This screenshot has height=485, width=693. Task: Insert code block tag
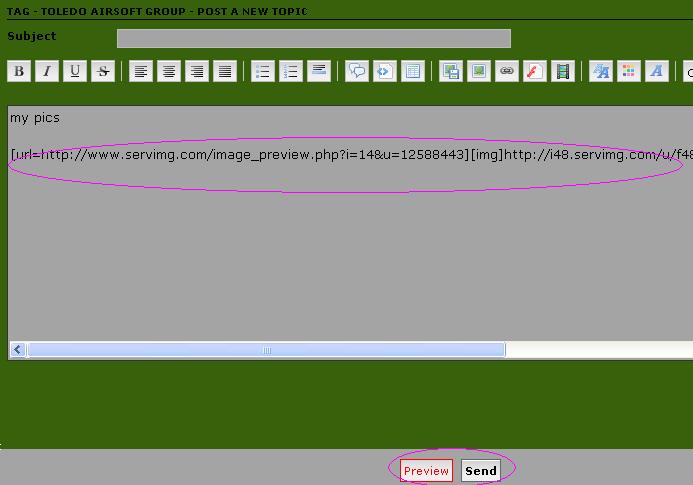[x=385, y=71]
